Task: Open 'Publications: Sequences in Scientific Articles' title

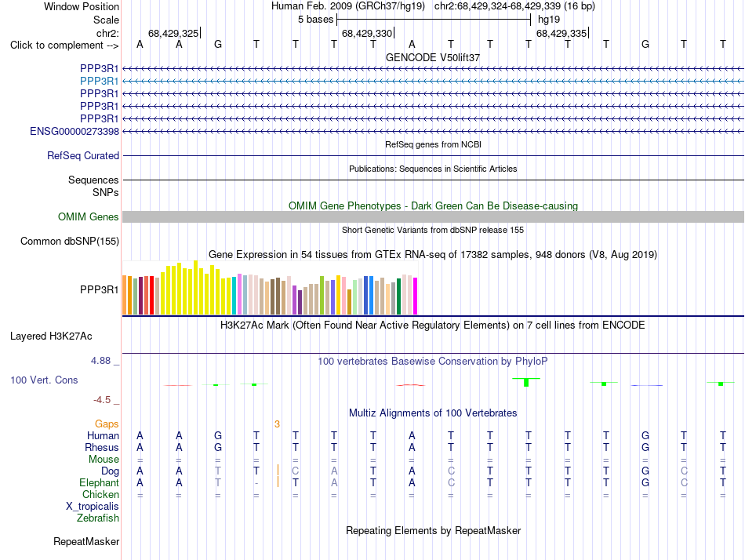Action: [433, 169]
